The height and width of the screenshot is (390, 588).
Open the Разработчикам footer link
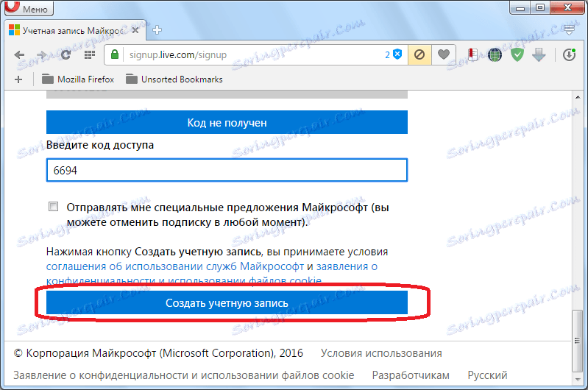point(411,375)
